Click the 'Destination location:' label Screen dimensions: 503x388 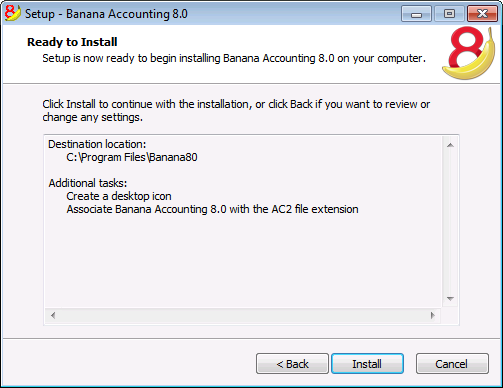point(97,144)
